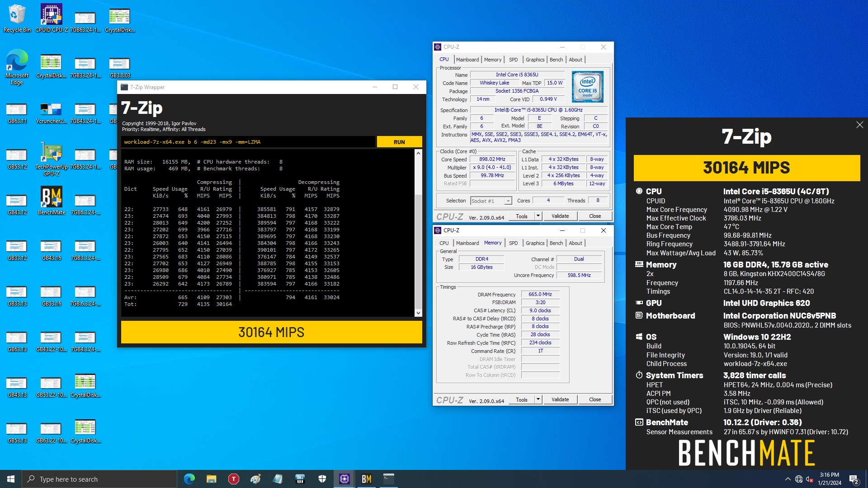Open the Recycle Bin desktop icon
The width and height of the screenshot is (868, 488).
[x=17, y=18]
